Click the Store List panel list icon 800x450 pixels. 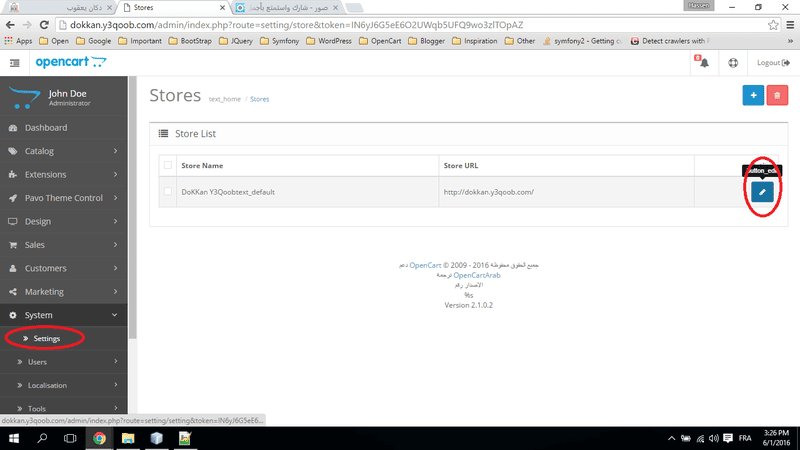(x=163, y=134)
